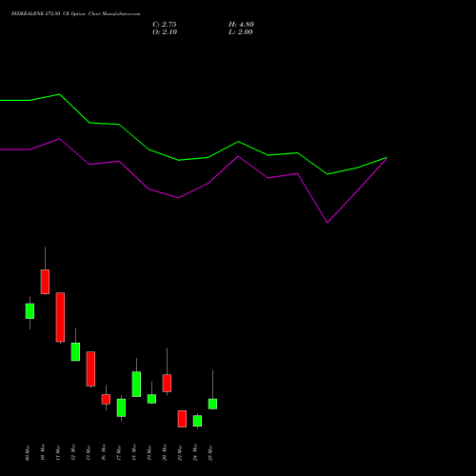Viewport: 476px width, 476px height.
Task: Click the 25 Mar date label
Action: [x=210, y=453]
